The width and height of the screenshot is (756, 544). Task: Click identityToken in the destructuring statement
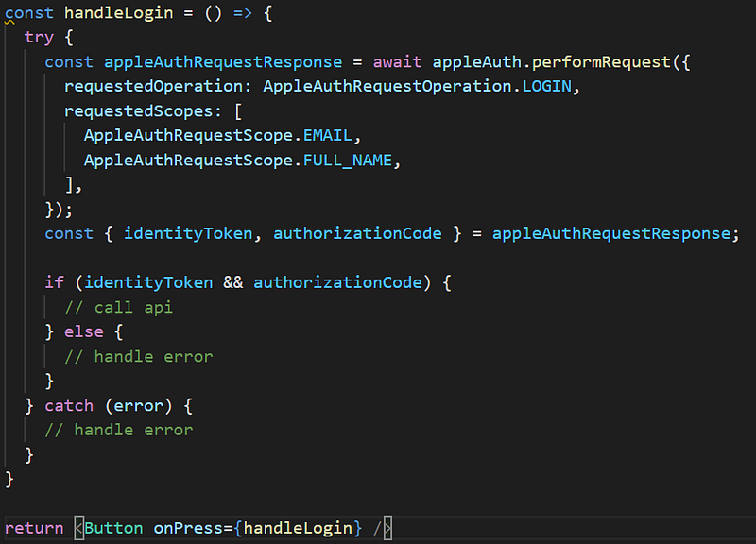[188, 233]
